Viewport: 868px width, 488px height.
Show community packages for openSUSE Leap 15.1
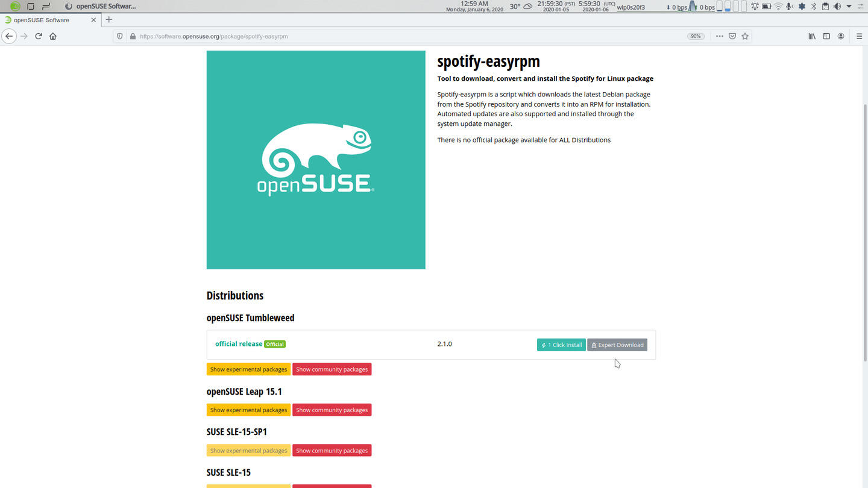tap(332, 410)
